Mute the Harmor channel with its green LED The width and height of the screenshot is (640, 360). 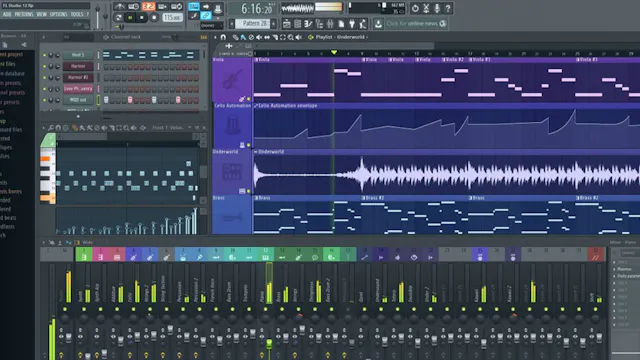coord(44,66)
